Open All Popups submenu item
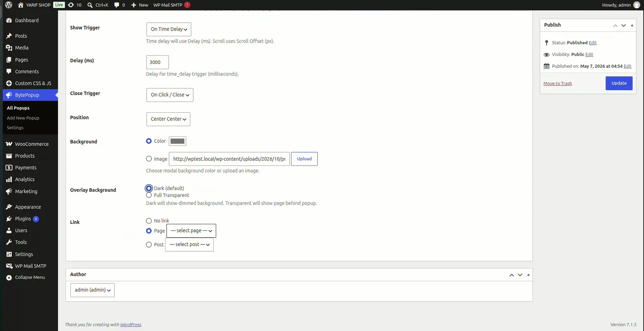The image size is (644, 331). pyautogui.click(x=18, y=108)
